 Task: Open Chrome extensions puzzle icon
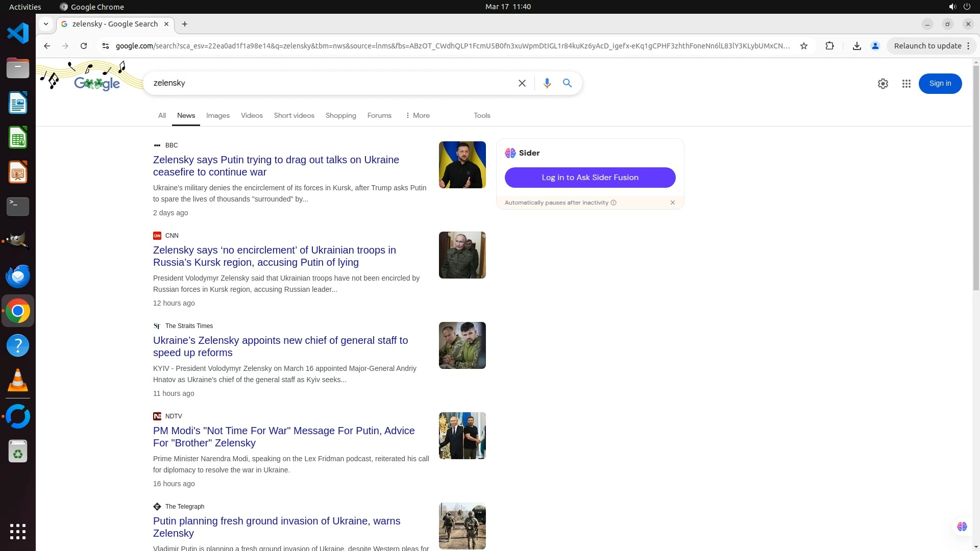829,46
